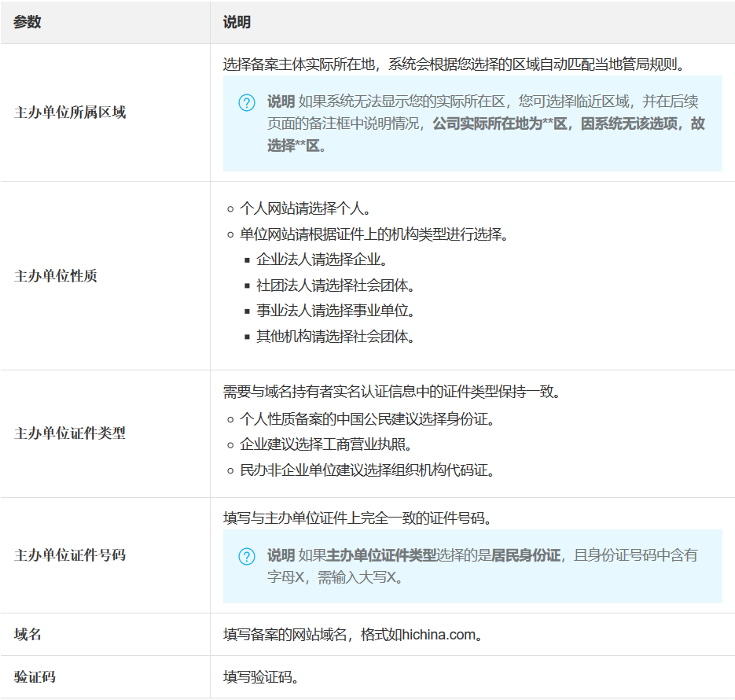Click the 其他机构请选择社会团体 list item
This screenshot has height=700, width=735.
335,336
